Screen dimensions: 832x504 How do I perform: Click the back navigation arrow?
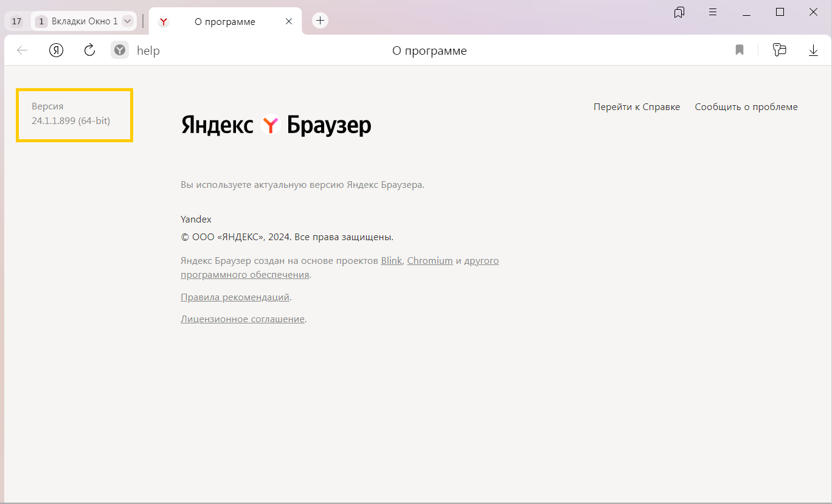(x=23, y=50)
